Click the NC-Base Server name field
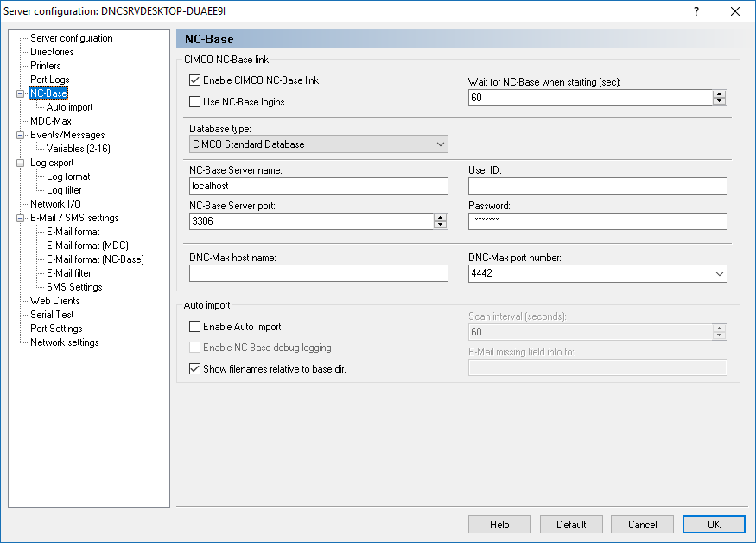 point(319,186)
